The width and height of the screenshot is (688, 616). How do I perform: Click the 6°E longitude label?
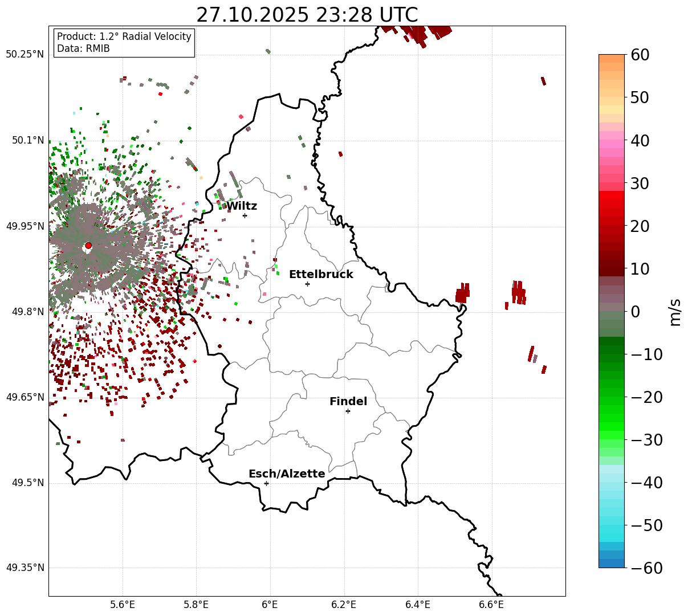(270, 605)
